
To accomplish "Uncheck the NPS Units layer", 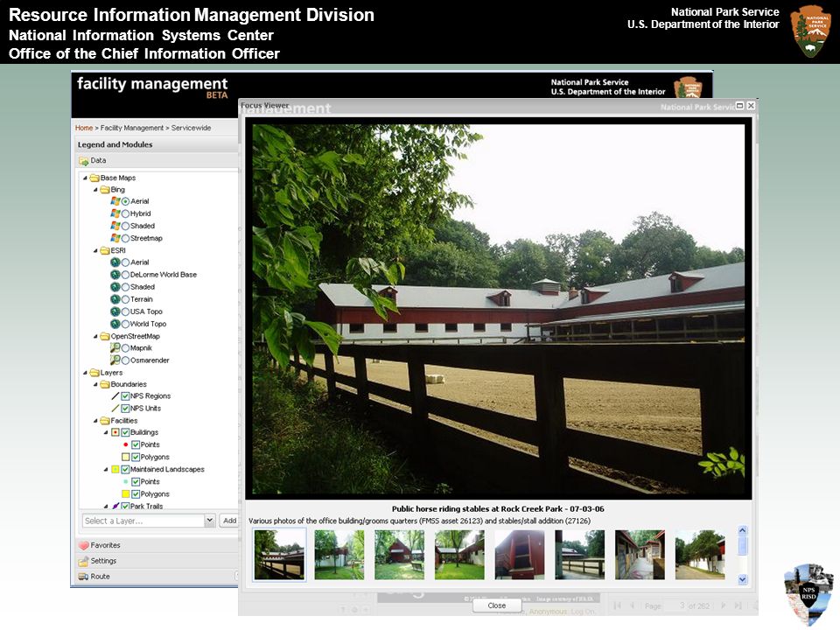I will (125, 409).
